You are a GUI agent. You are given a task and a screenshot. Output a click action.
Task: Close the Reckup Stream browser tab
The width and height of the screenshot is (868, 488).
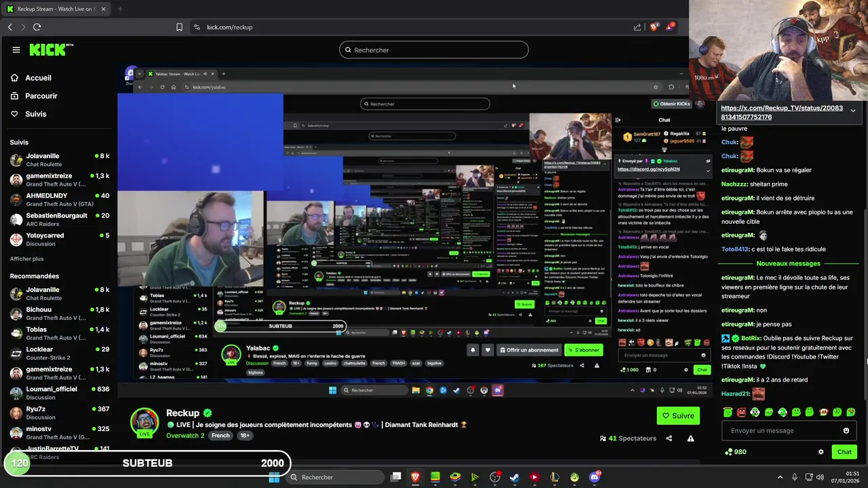point(104,9)
